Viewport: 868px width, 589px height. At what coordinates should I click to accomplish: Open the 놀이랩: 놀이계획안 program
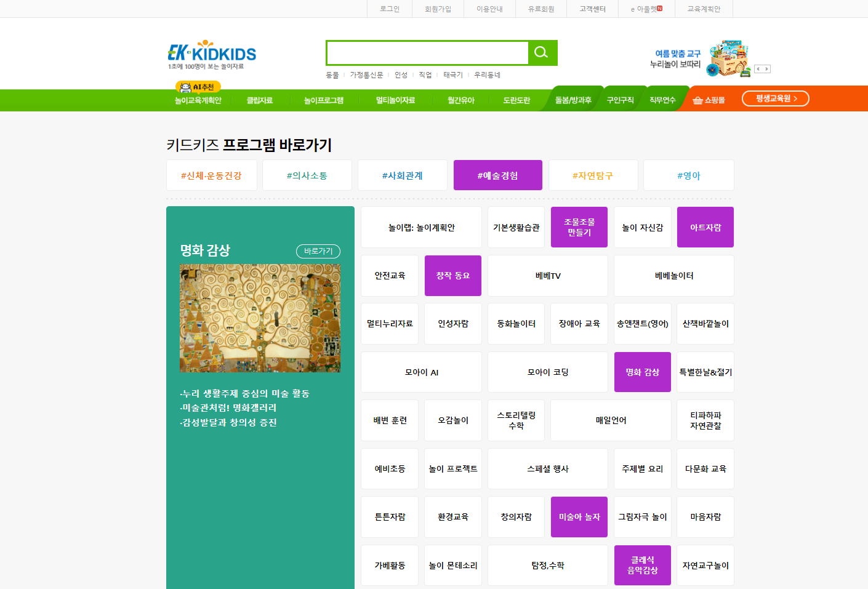pyautogui.click(x=422, y=227)
